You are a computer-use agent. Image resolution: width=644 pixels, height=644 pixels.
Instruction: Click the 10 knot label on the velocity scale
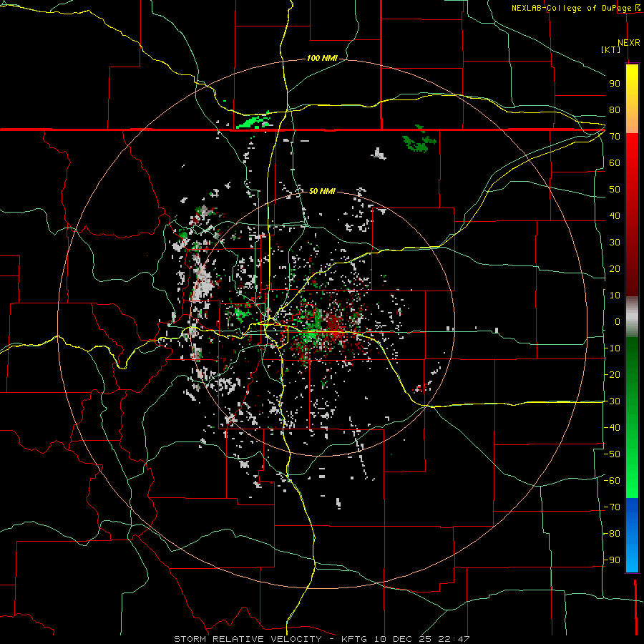615,296
